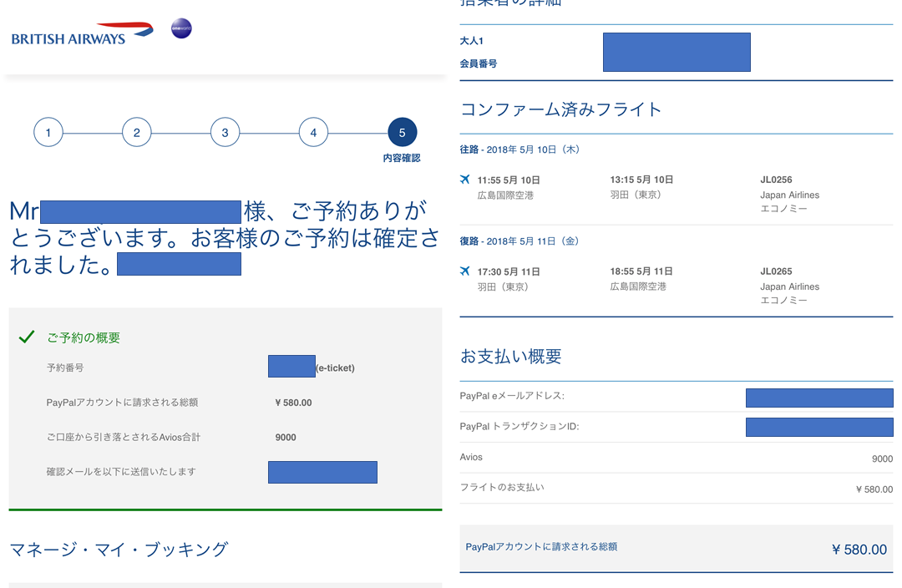Click the Avios label in the payment summary
902x588 pixels.
click(471, 457)
